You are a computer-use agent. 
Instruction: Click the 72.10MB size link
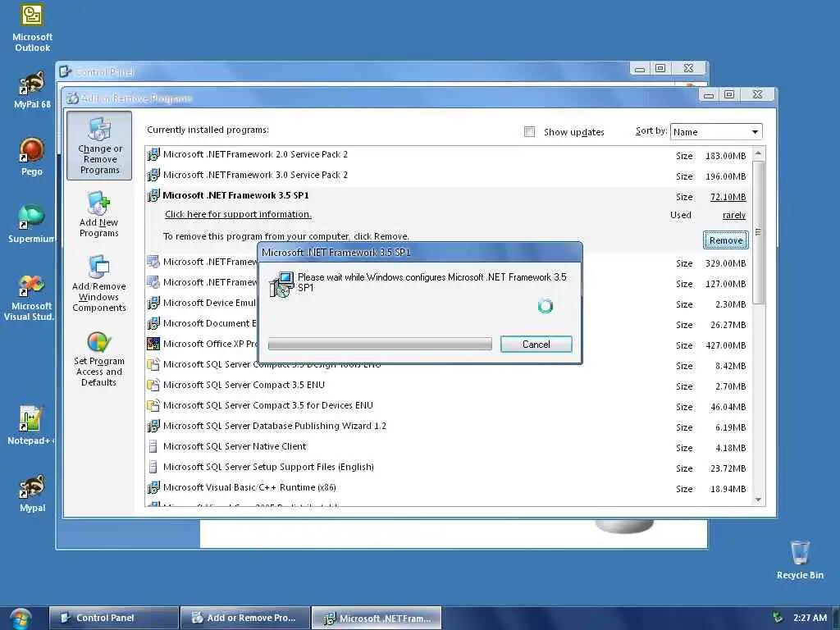click(x=728, y=197)
